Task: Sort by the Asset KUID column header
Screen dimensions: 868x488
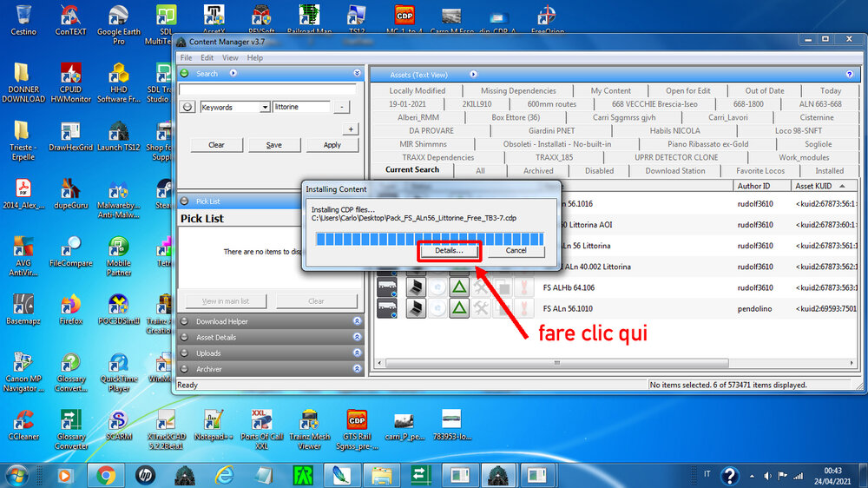Action: tap(823, 186)
